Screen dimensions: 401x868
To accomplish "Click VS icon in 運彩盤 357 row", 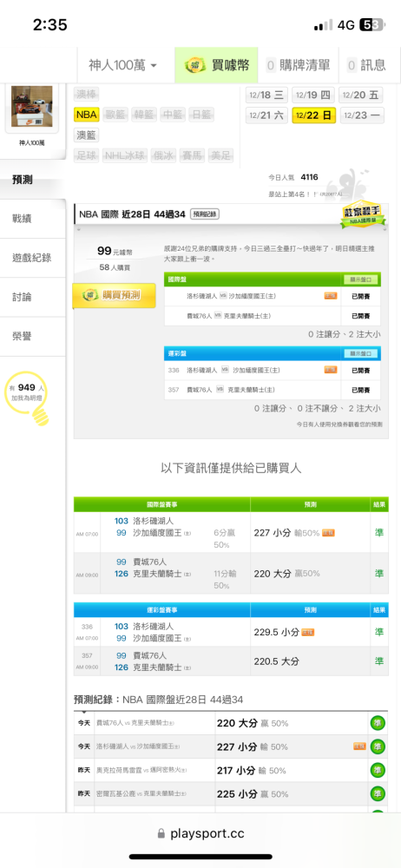I will pyautogui.click(x=220, y=390).
